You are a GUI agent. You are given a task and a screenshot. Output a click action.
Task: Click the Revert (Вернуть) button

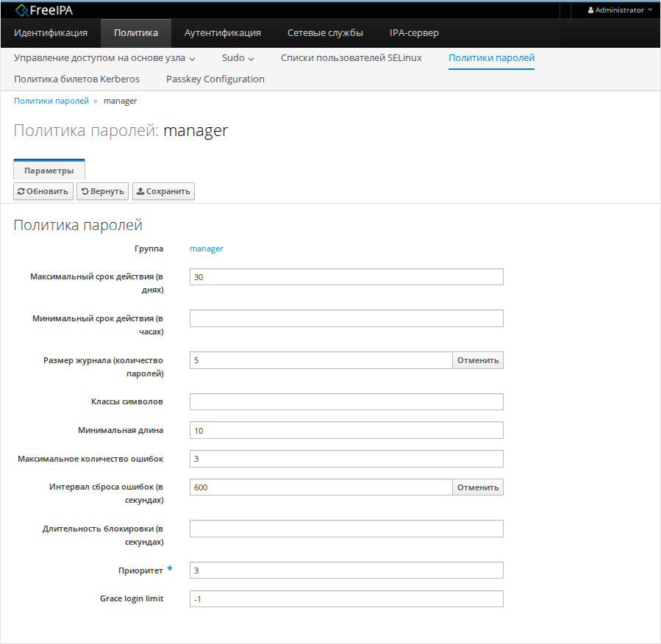(x=102, y=191)
